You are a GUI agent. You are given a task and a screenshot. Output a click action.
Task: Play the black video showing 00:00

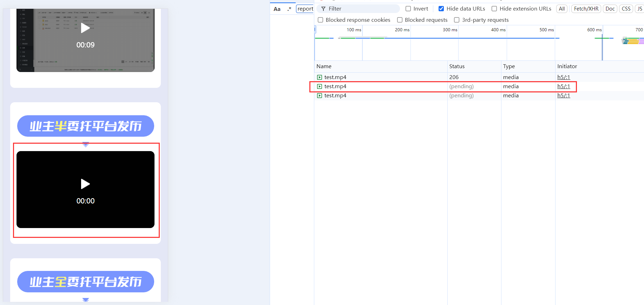coord(85,184)
